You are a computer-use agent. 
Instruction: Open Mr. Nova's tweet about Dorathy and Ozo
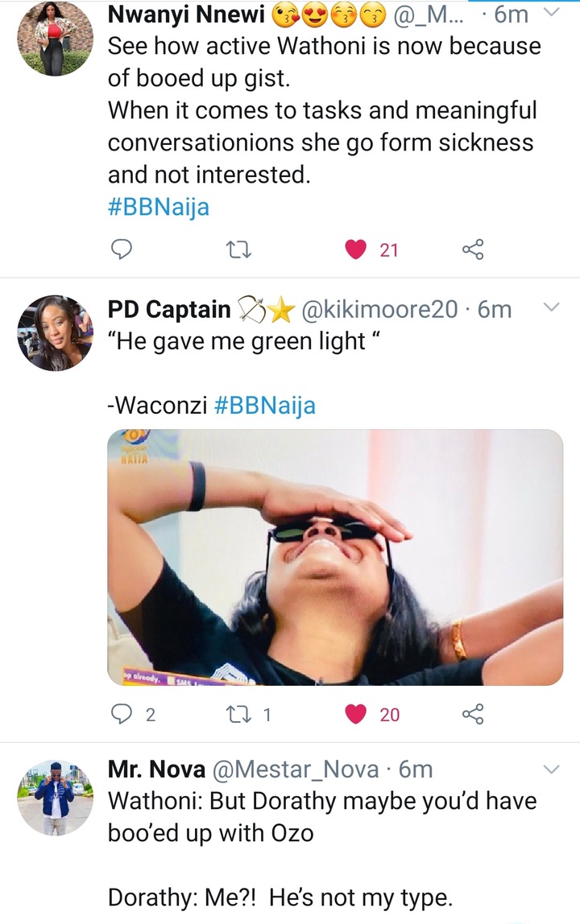322,817
